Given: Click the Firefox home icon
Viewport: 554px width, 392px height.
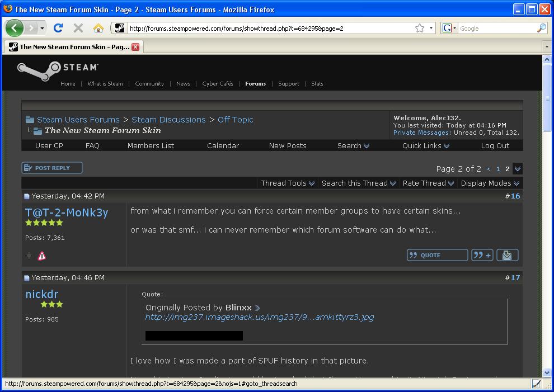Looking at the screenshot, I should point(98,28).
